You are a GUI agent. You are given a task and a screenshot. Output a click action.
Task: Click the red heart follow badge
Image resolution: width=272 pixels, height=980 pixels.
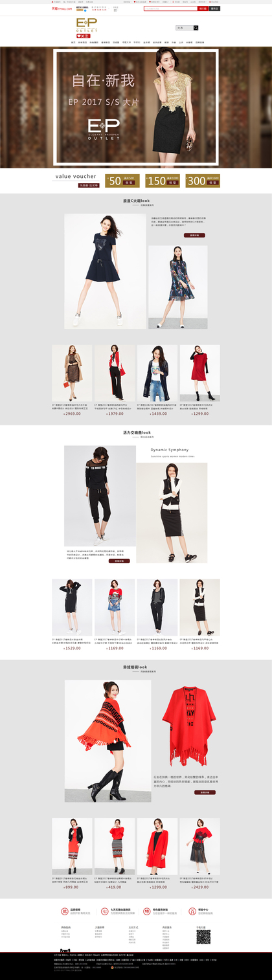tap(82, 36)
